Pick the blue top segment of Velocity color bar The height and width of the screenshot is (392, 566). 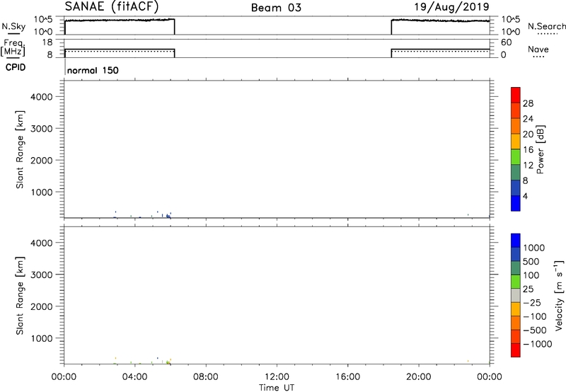click(x=516, y=241)
